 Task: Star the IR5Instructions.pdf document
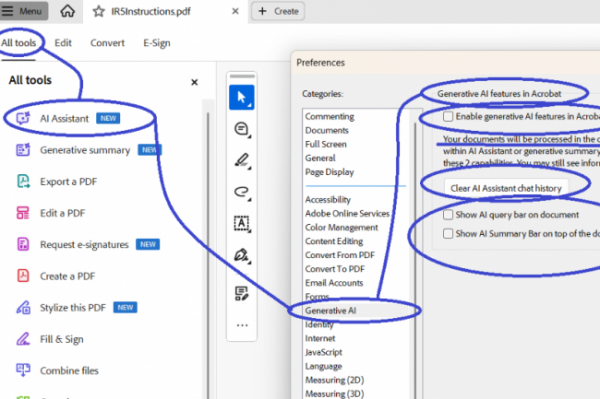98,11
